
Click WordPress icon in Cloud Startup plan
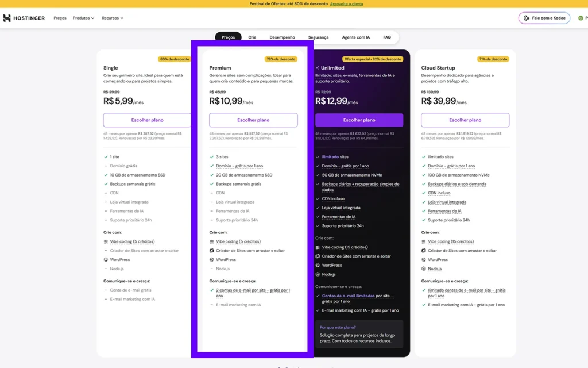click(423, 260)
